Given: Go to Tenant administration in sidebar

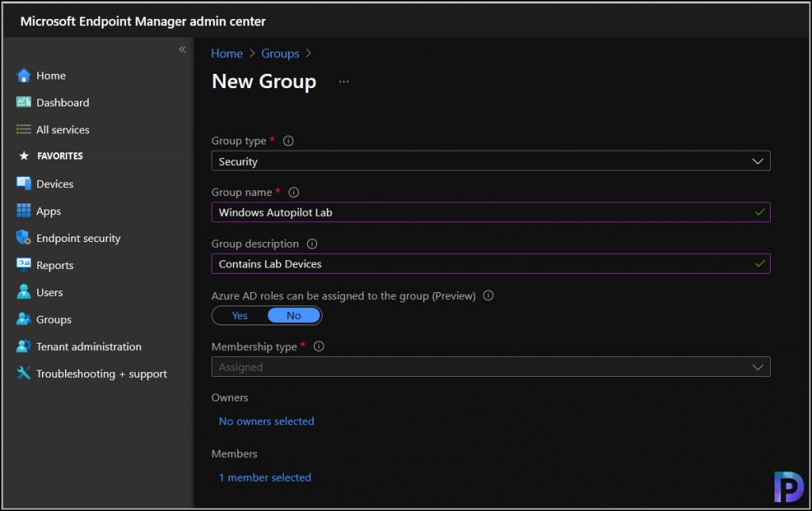Looking at the screenshot, I should [89, 347].
